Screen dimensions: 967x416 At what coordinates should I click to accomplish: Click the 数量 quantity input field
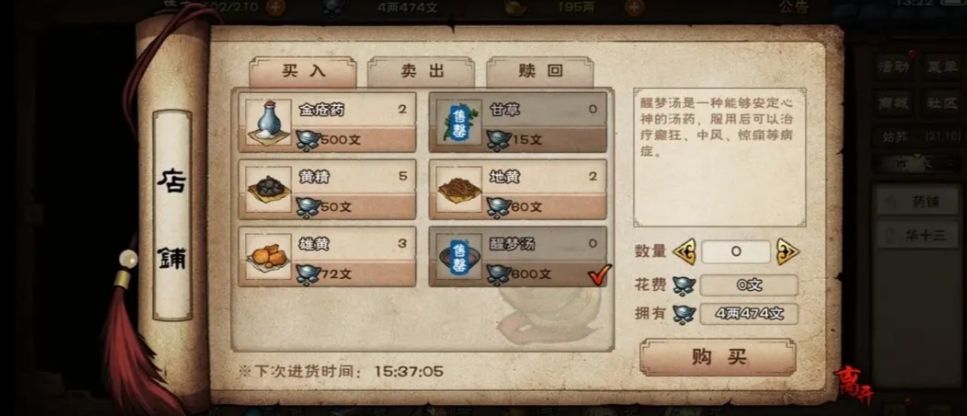tap(736, 251)
